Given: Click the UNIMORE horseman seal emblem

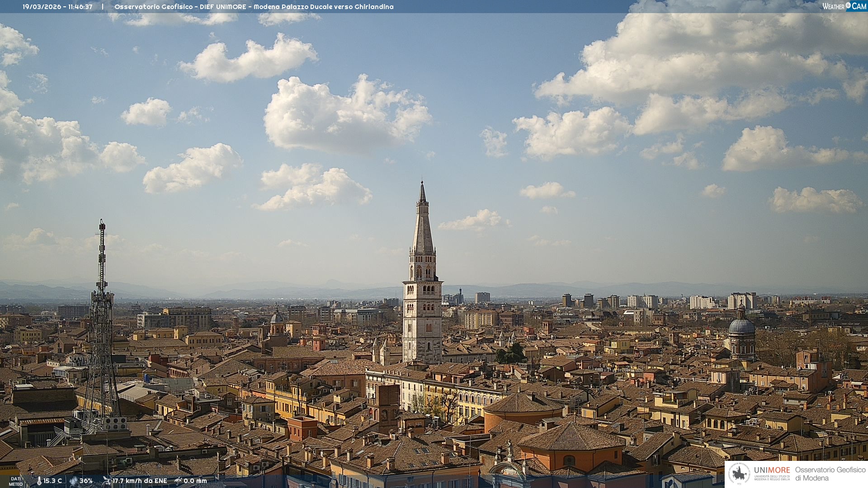Looking at the screenshot, I should [740, 474].
